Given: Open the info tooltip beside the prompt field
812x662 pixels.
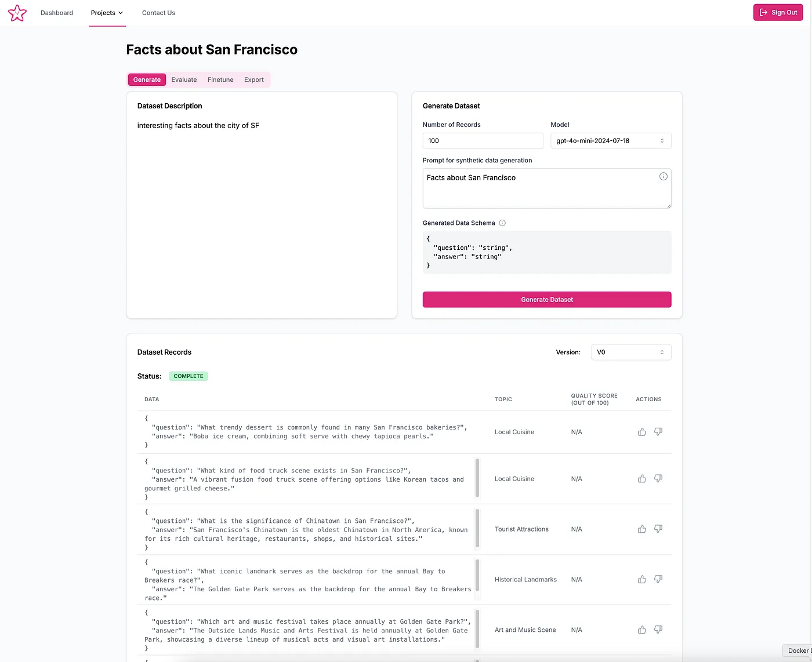Looking at the screenshot, I should [x=663, y=176].
